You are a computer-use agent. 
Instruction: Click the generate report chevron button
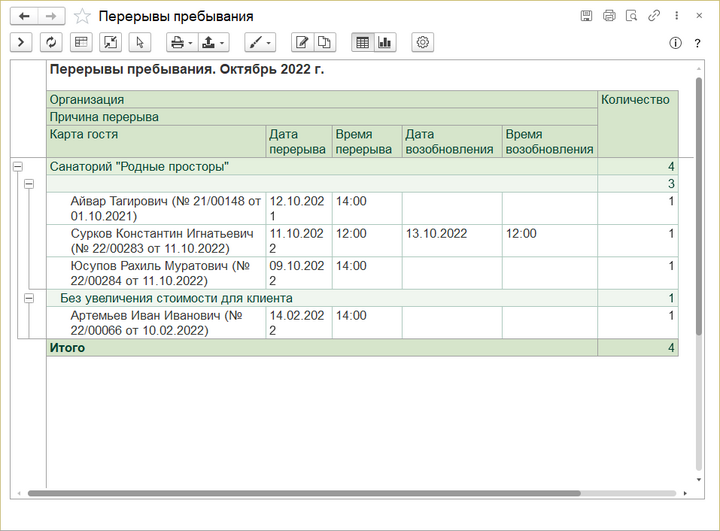click(21, 42)
